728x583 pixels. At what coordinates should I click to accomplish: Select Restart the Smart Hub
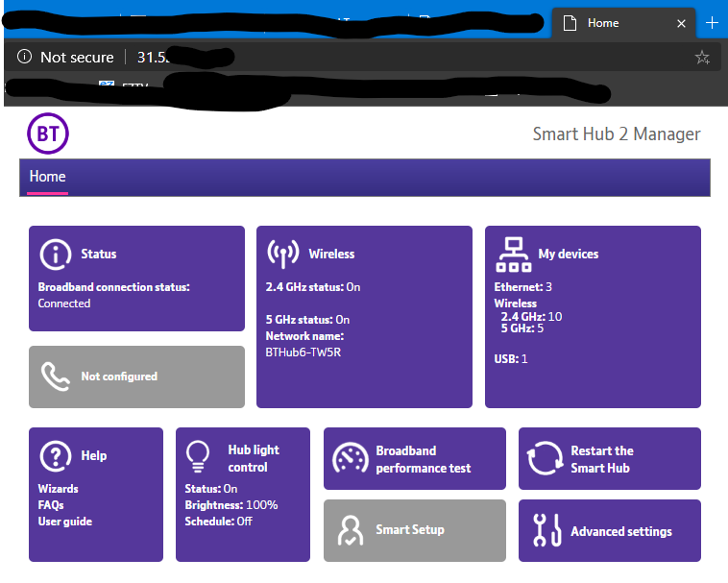point(602,459)
